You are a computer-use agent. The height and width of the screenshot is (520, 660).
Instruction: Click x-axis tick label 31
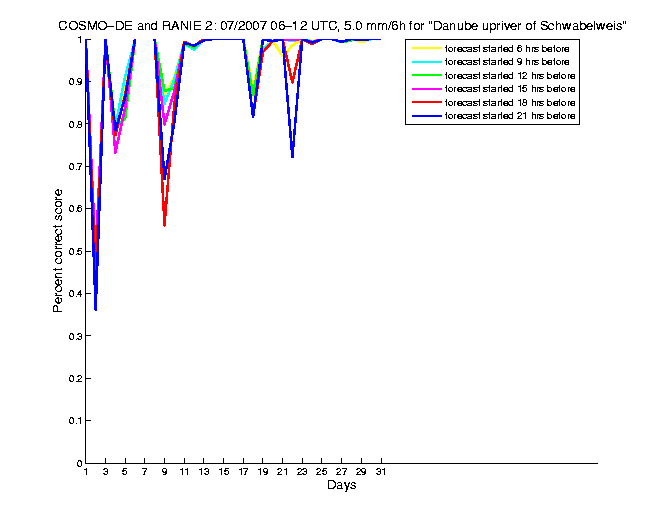pyautogui.click(x=381, y=472)
